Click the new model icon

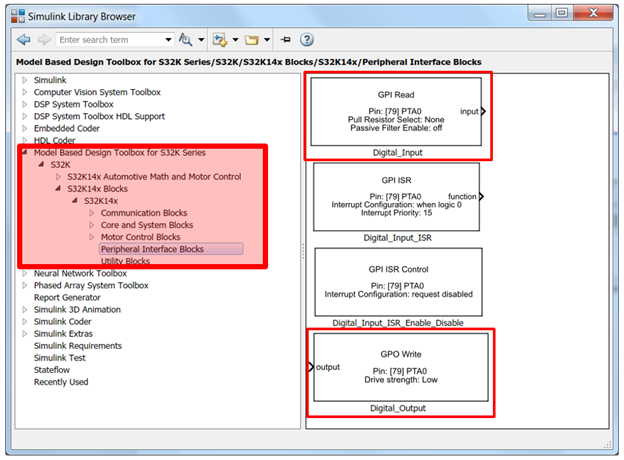[220, 40]
